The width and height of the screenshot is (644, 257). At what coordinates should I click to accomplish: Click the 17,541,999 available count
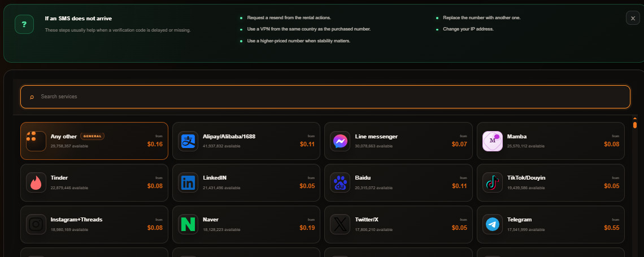[526, 229]
